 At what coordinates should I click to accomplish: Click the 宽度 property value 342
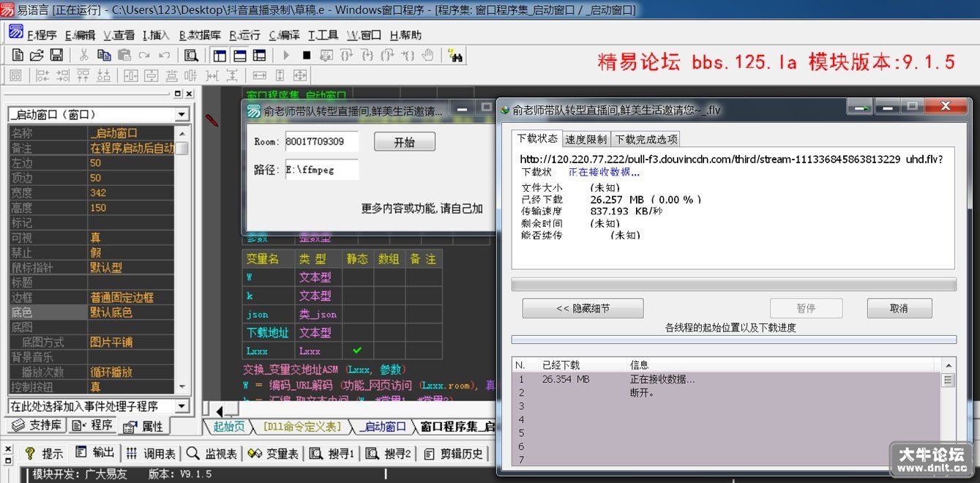tap(131, 192)
